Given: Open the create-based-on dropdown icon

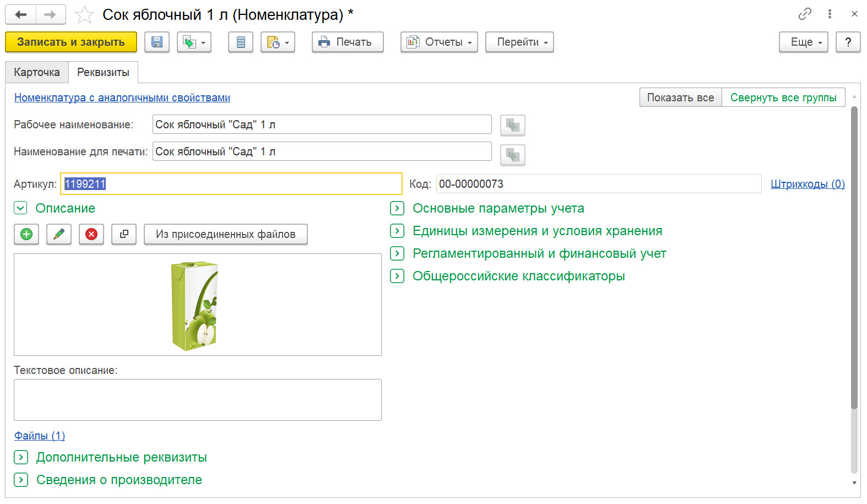Looking at the screenshot, I should point(194,42).
